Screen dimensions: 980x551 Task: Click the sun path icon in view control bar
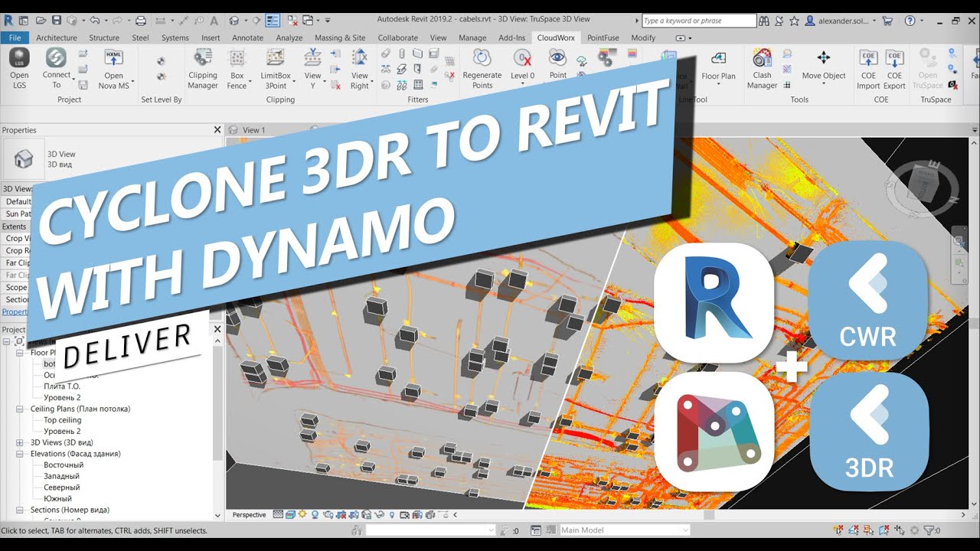302,515
